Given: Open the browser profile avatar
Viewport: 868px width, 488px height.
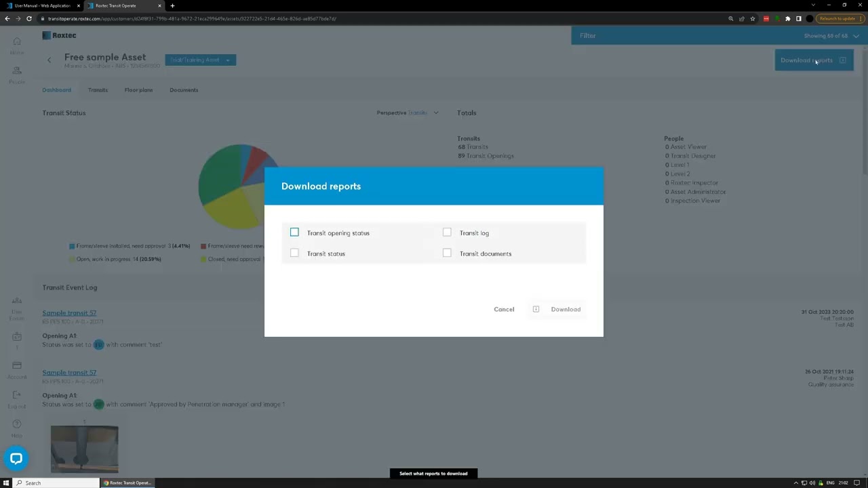Looking at the screenshot, I should pyautogui.click(x=810, y=18).
